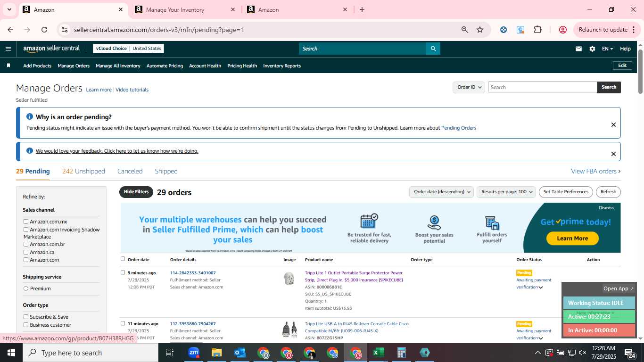Viewport: 644px width, 362px height.
Task: Click the bookmark flag icon in nav bar
Action: coord(8,66)
